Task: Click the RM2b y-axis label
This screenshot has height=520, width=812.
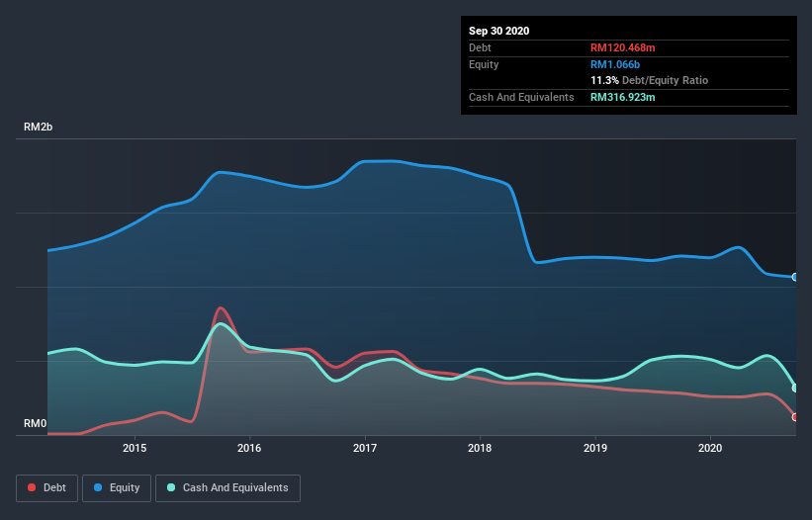Action: (x=38, y=127)
